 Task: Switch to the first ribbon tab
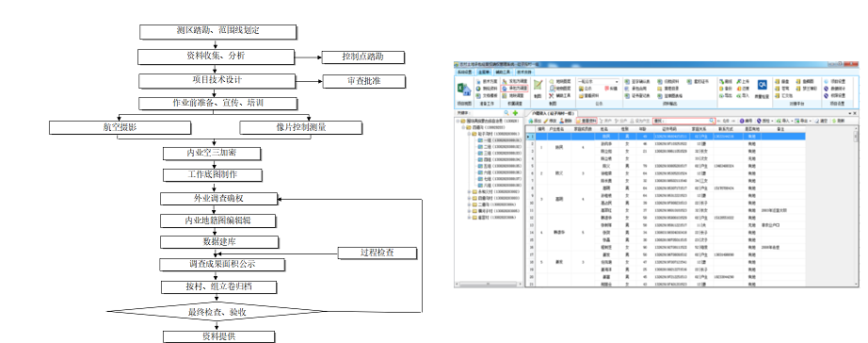tap(465, 72)
